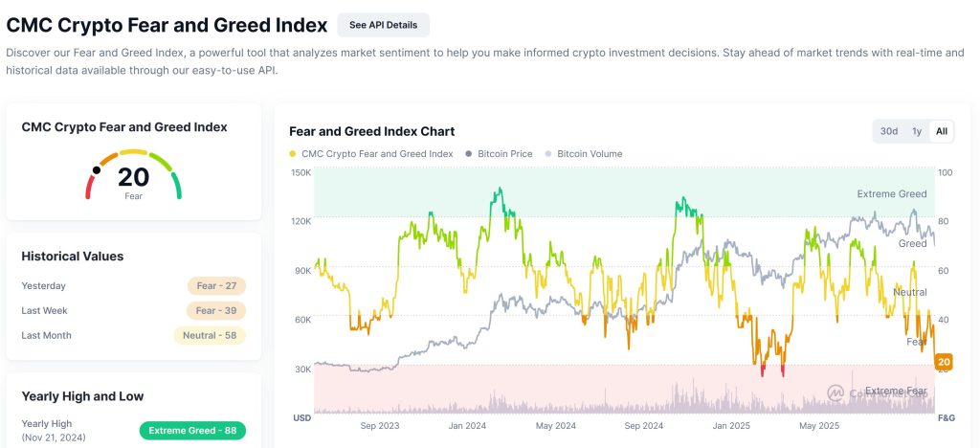Toggle Bitcoin Volume series legend
Screen dimensions: 980x448
point(584,153)
